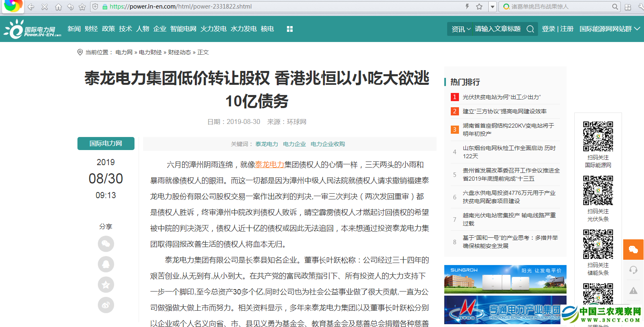Expand the 国际能源网站群 dropdown

click(x=610, y=29)
